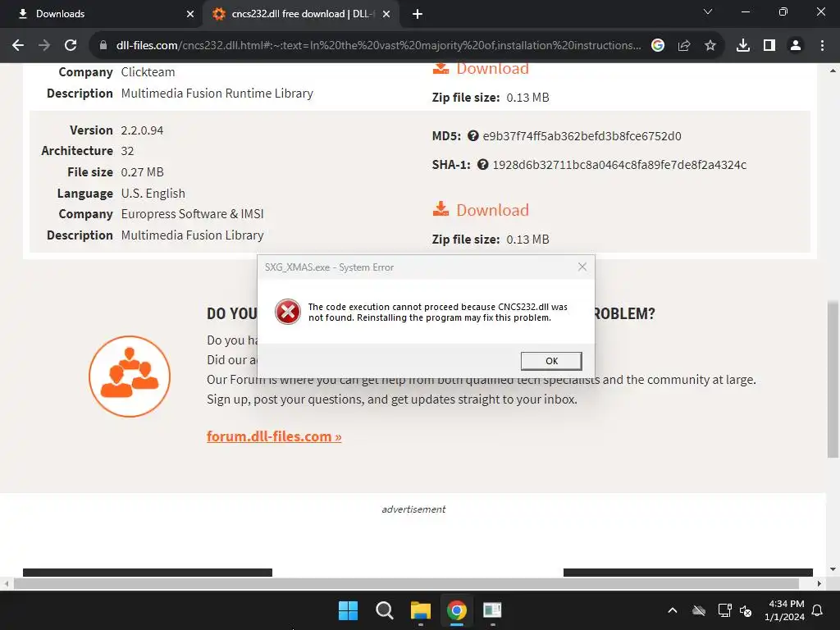Click the 'Clickteam' company name
The image size is (840, 630).
148,72
